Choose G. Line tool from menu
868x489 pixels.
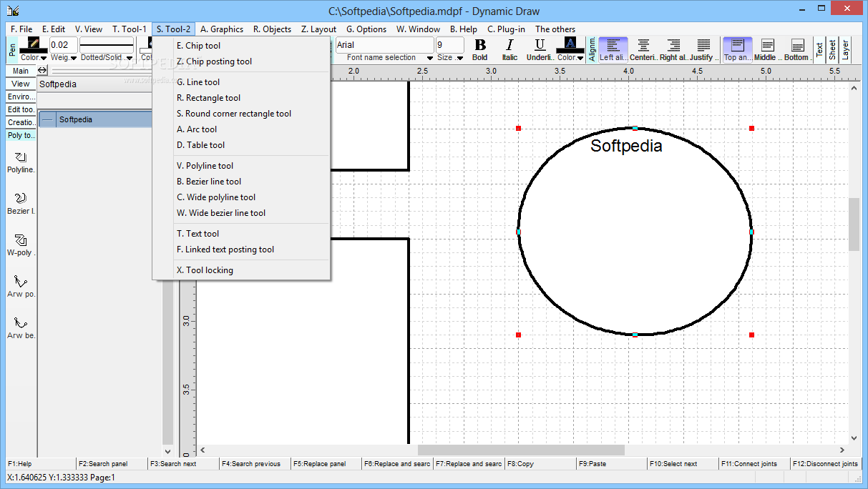tap(241, 82)
